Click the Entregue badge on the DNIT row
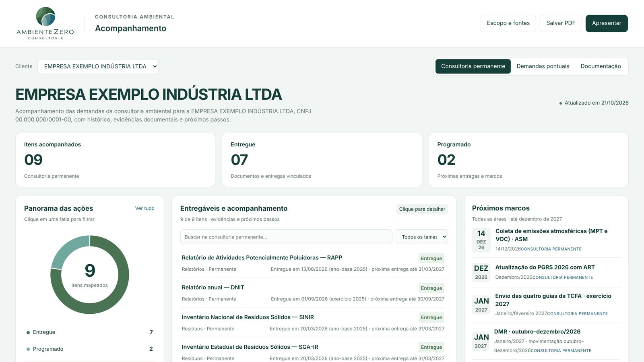 431,288
